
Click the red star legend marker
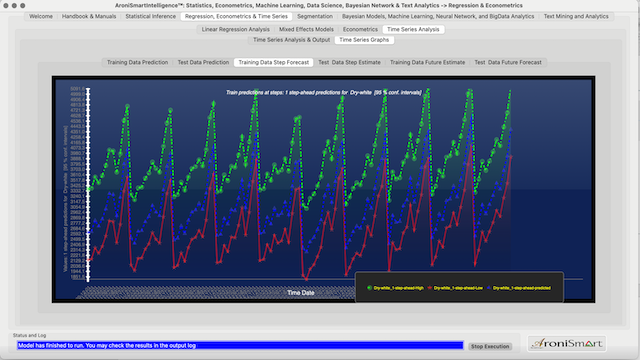point(429,288)
